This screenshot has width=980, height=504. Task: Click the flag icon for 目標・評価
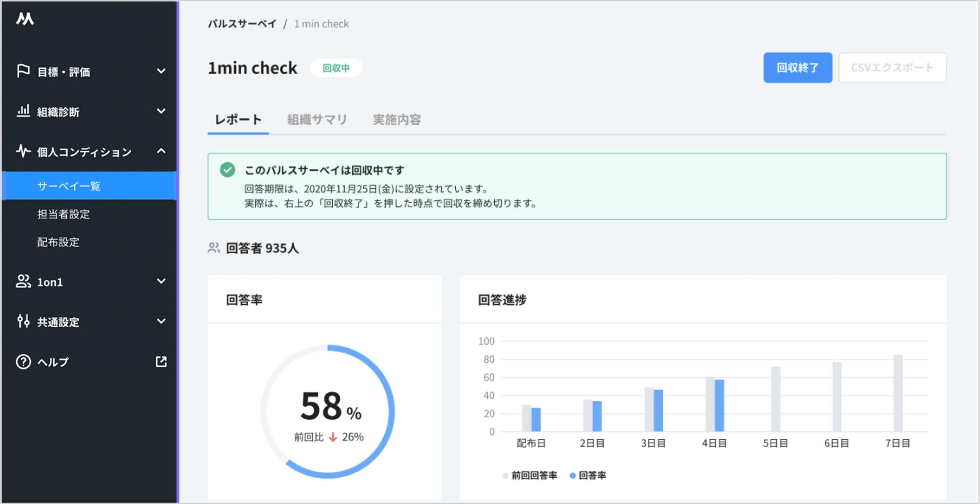click(23, 71)
